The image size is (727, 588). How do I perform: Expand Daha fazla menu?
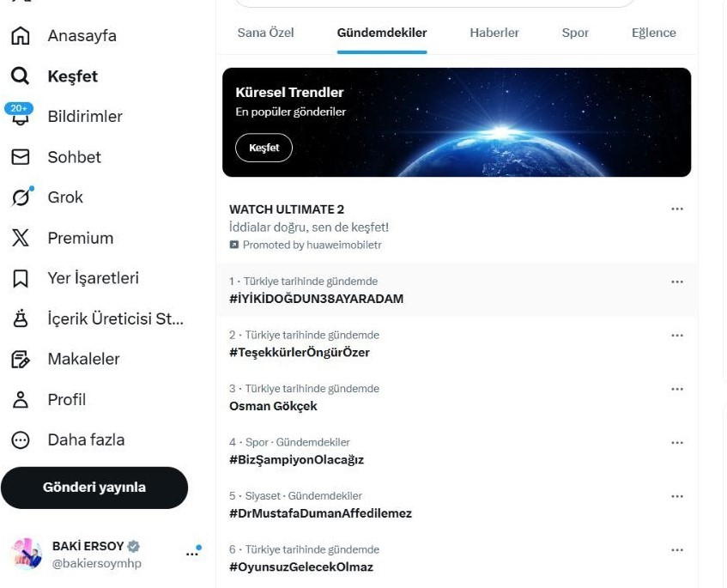tap(20, 439)
